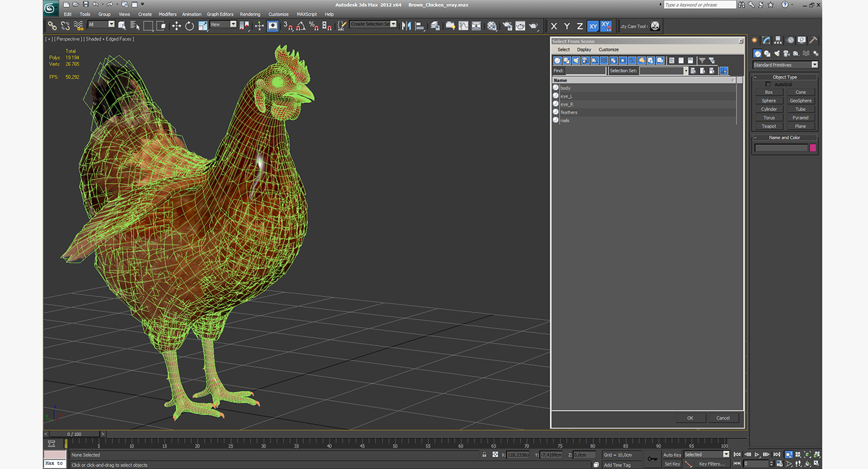Enable the AutoGrid checkbox
This screenshot has width=868, height=469.
tap(769, 84)
